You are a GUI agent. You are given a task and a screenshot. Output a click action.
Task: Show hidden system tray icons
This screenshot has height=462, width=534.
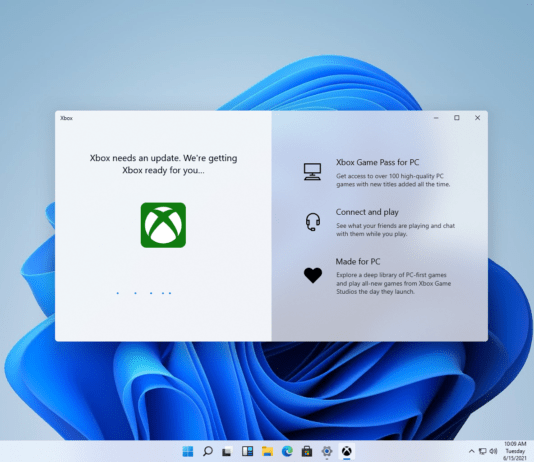pos(472,451)
